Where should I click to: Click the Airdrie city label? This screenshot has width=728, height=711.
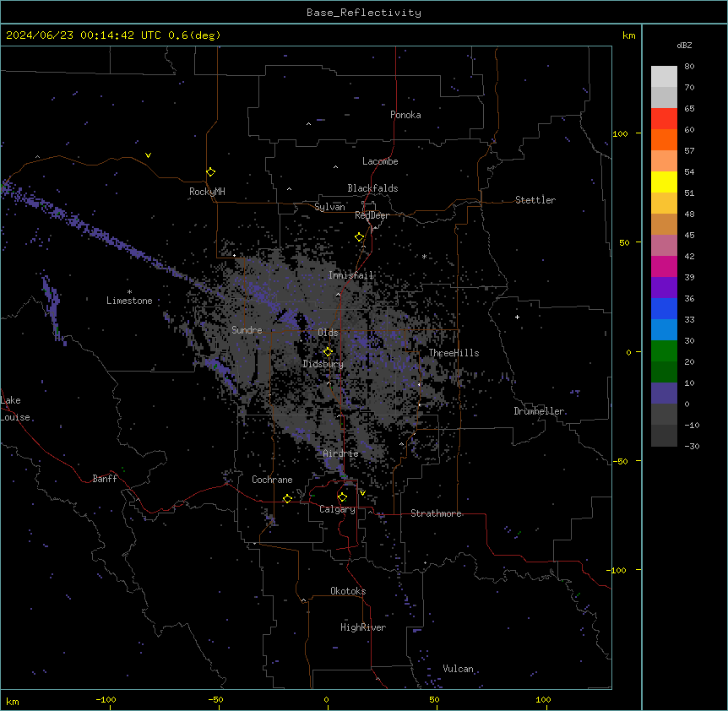tap(341, 453)
